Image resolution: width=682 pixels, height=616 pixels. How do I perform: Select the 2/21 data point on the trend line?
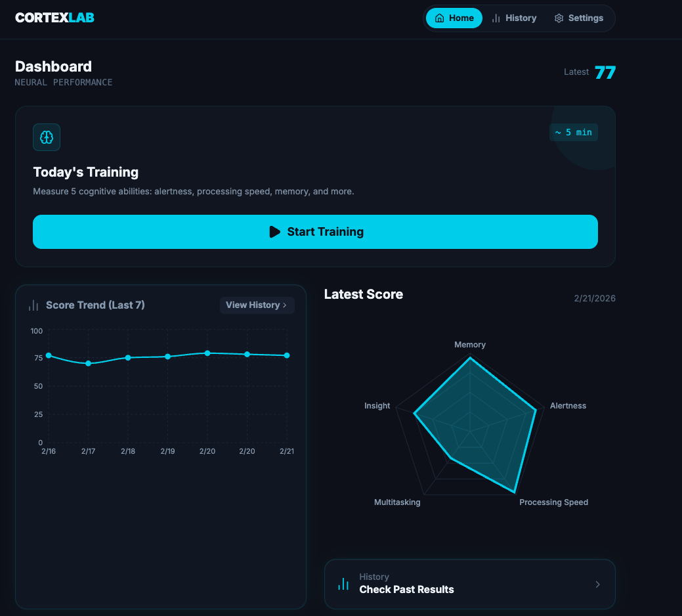(x=287, y=355)
